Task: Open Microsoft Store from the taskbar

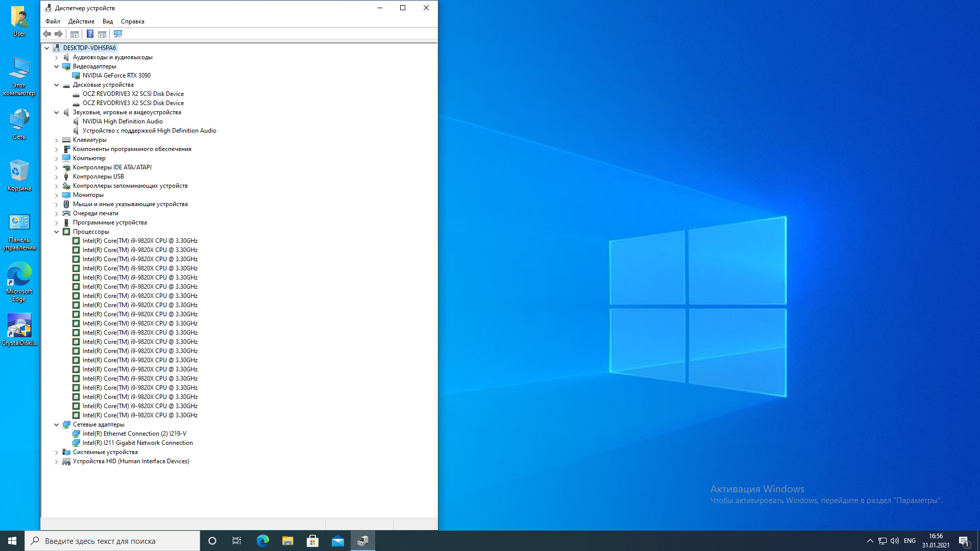Action: [x=312, y=541]
